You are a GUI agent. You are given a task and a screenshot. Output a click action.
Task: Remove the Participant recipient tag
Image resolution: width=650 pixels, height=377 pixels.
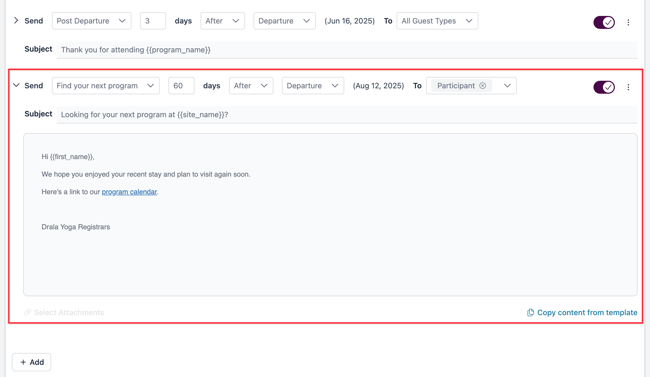tap(483, 85)
